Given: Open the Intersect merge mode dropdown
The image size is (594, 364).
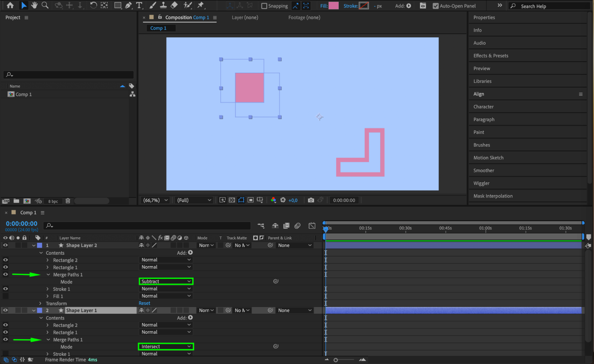Looking at the screenshot, I should [166, 346].
